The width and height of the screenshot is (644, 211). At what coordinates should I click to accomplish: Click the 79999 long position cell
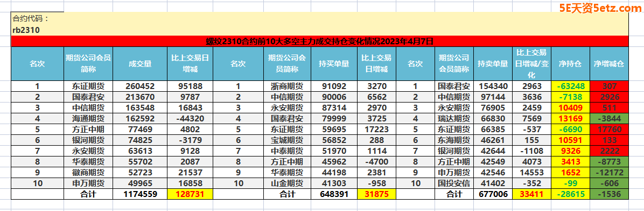point(334,119)
